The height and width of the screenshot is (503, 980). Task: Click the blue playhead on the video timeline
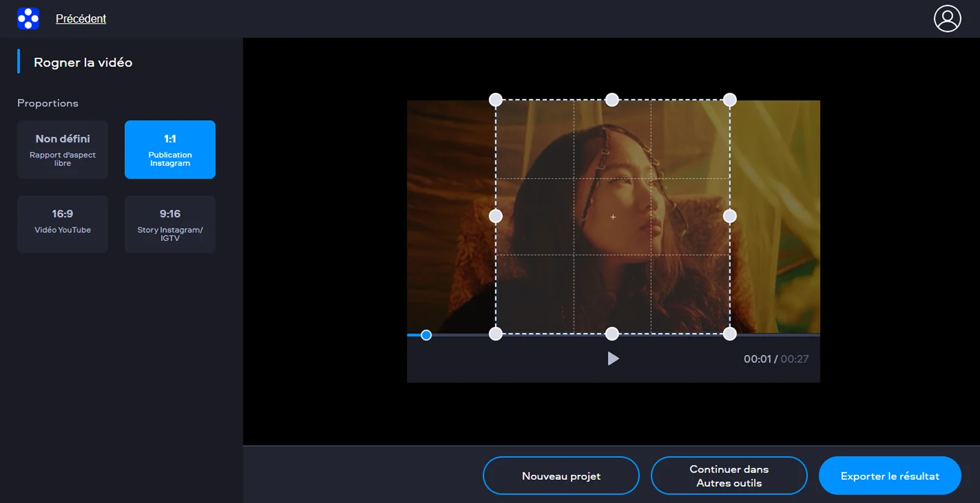(x=426, y=335)
